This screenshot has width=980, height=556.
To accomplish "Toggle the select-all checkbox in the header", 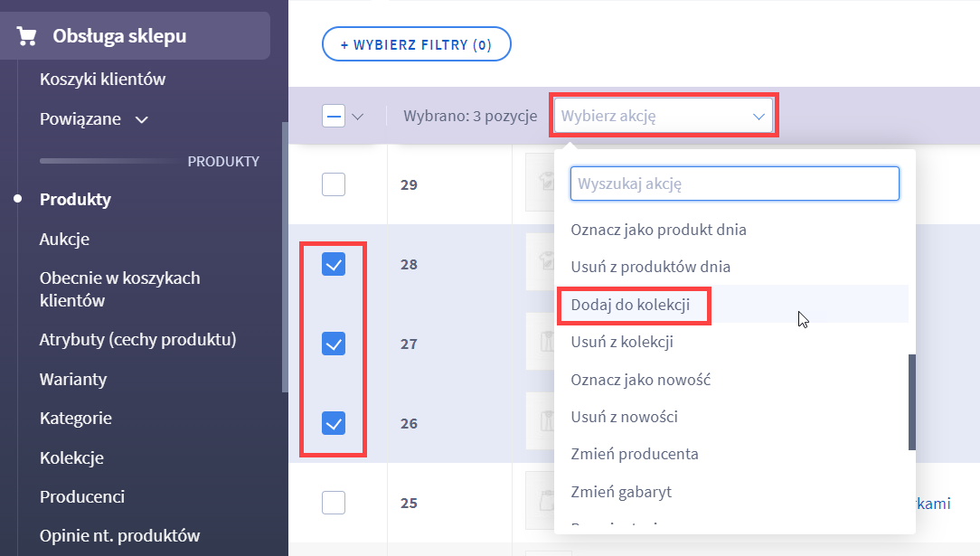I will tap(334, 116).
